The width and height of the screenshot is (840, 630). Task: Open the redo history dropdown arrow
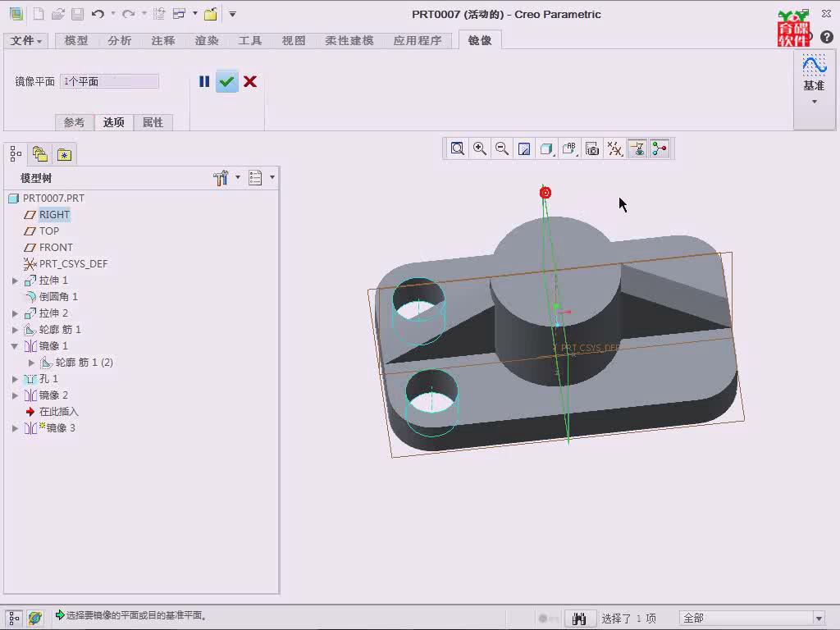pyautogui.click(x=144, y=14)
